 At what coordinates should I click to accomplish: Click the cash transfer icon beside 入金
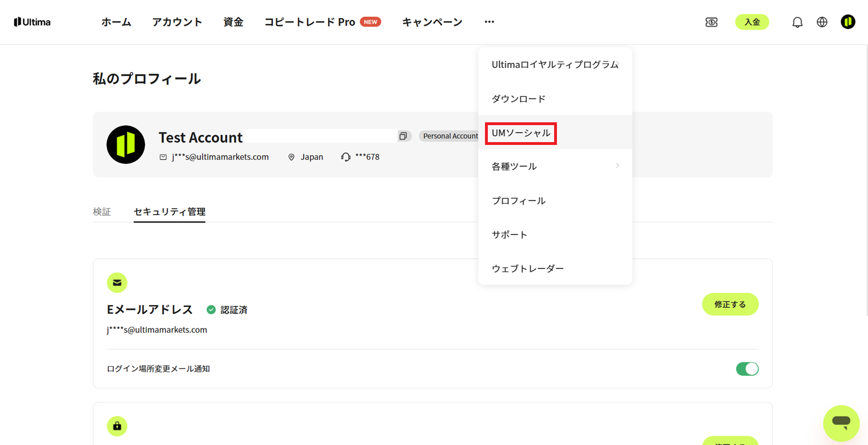(712, 22)
